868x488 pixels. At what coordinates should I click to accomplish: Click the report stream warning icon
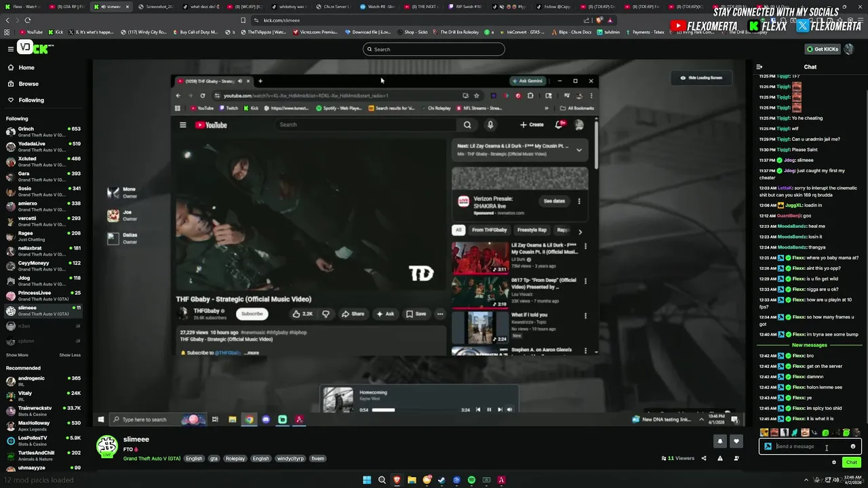click(720, 458)
